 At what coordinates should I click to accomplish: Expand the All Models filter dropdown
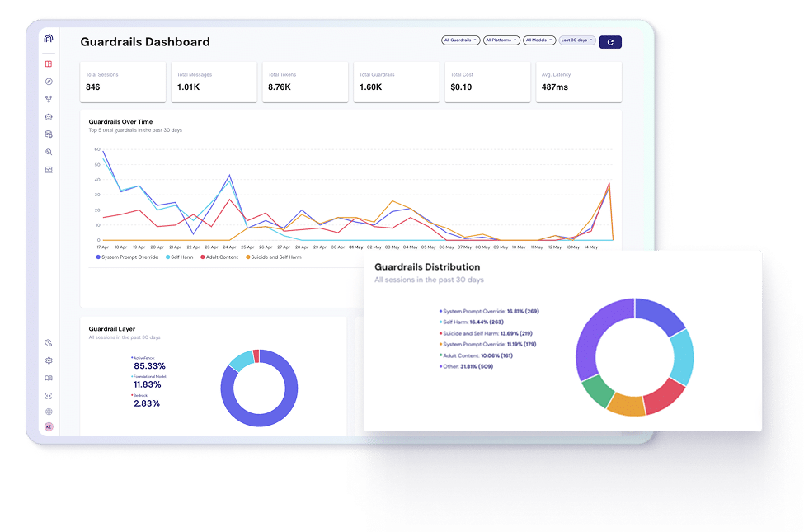(x=539, y=40)
